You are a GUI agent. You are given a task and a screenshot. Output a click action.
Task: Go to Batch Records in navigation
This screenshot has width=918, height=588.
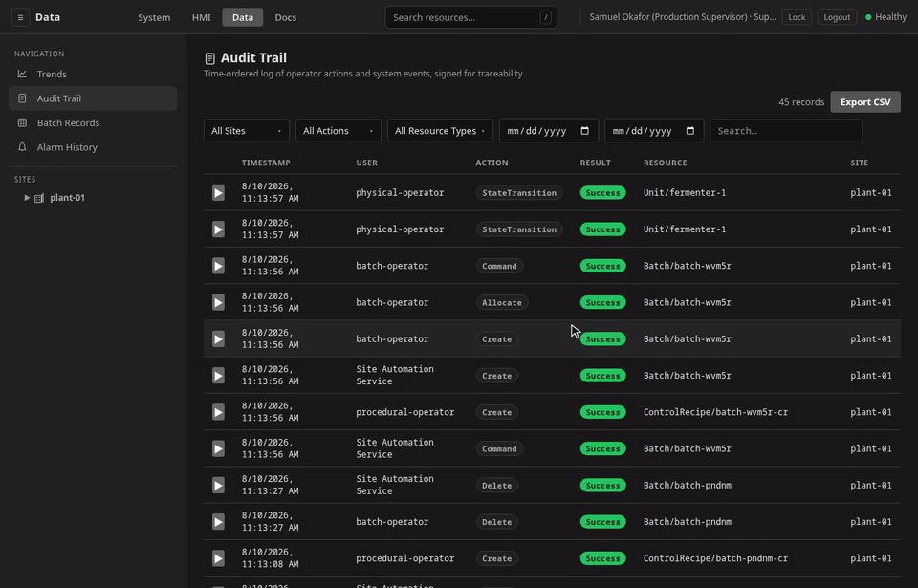coord(93,123)
